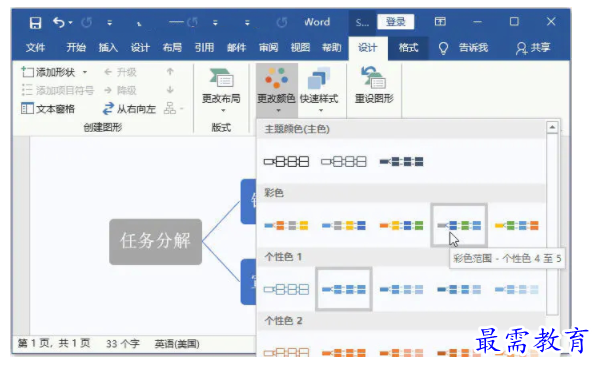This screenshot has height=372, width=597.
Task: Click the 告诉我 lightbulb search
Action: coord(463,48)
